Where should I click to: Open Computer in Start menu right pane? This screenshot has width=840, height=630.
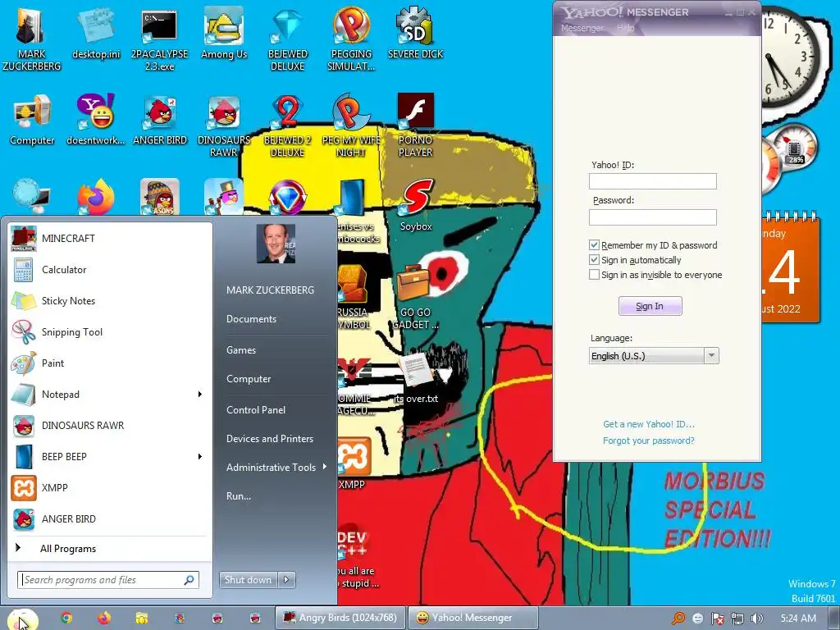[x=249, y=379]
